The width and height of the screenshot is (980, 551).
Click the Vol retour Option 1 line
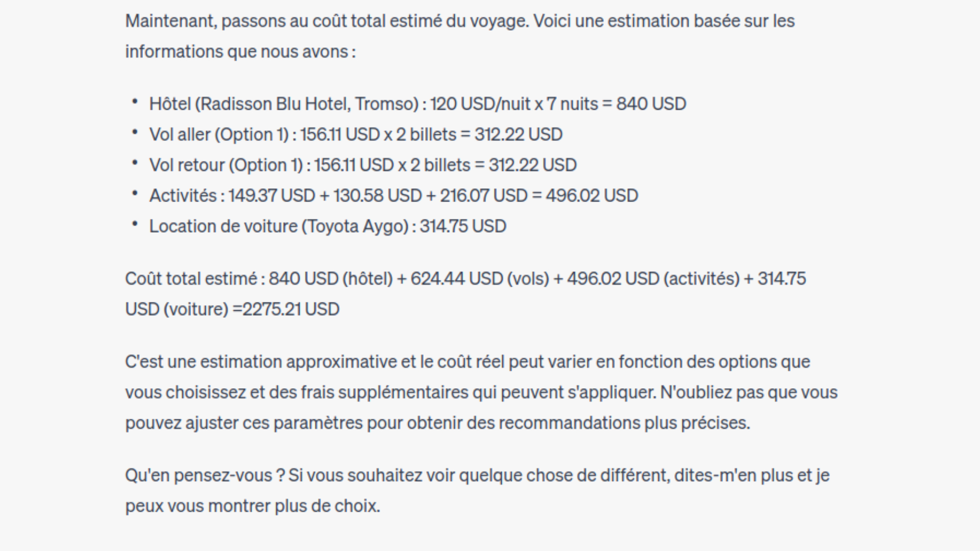point(363,165)
